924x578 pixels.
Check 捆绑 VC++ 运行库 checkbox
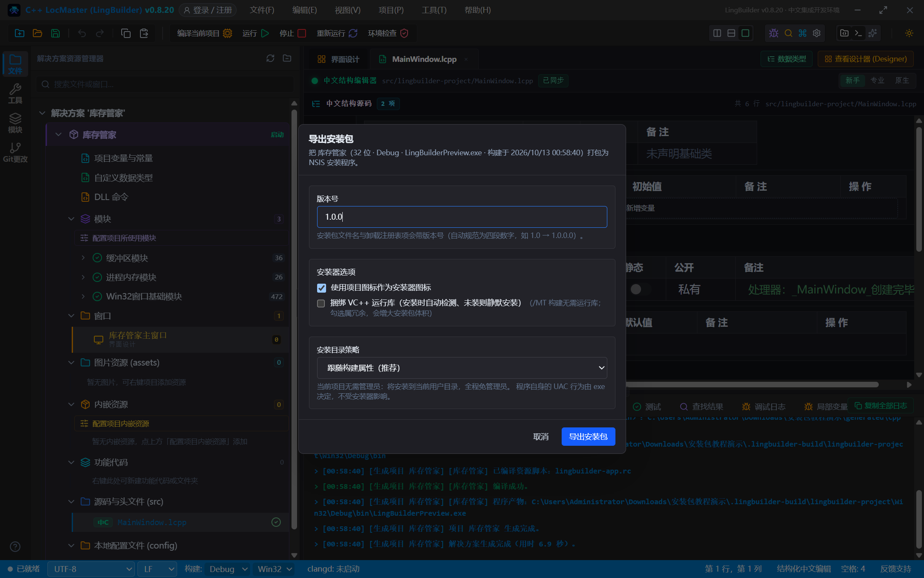(x=321, y=303)
